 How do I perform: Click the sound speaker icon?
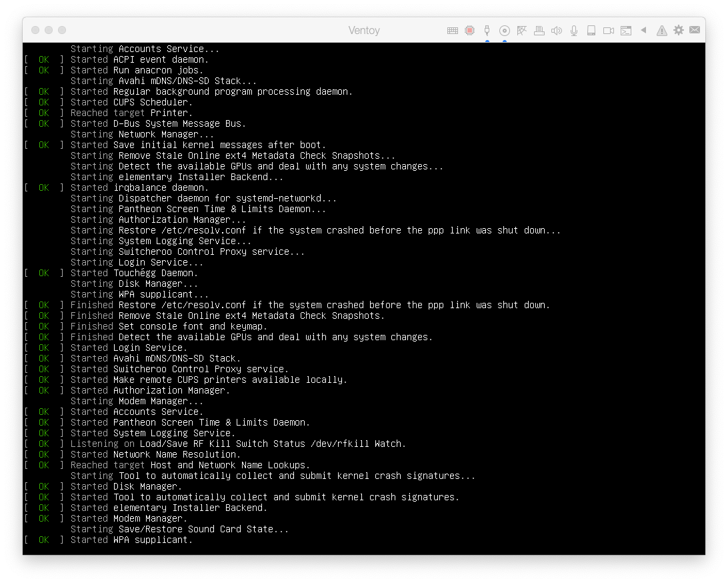(557, 31)
